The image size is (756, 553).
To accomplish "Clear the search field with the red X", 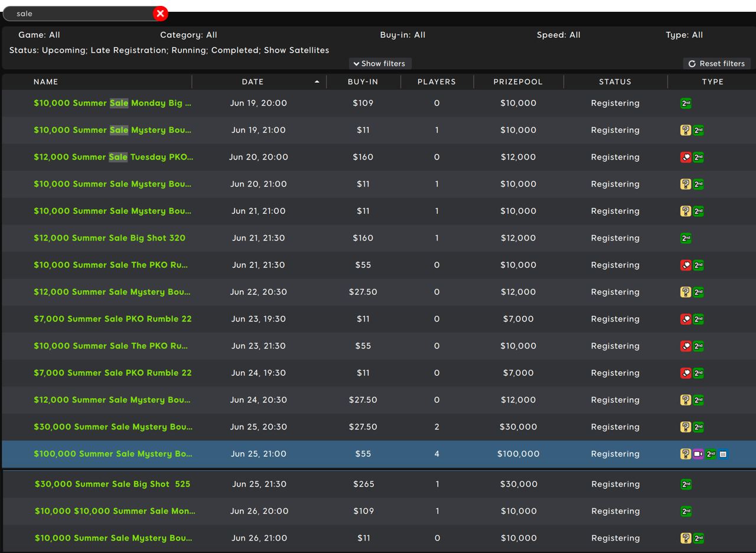I will click(x=160, y=13).
